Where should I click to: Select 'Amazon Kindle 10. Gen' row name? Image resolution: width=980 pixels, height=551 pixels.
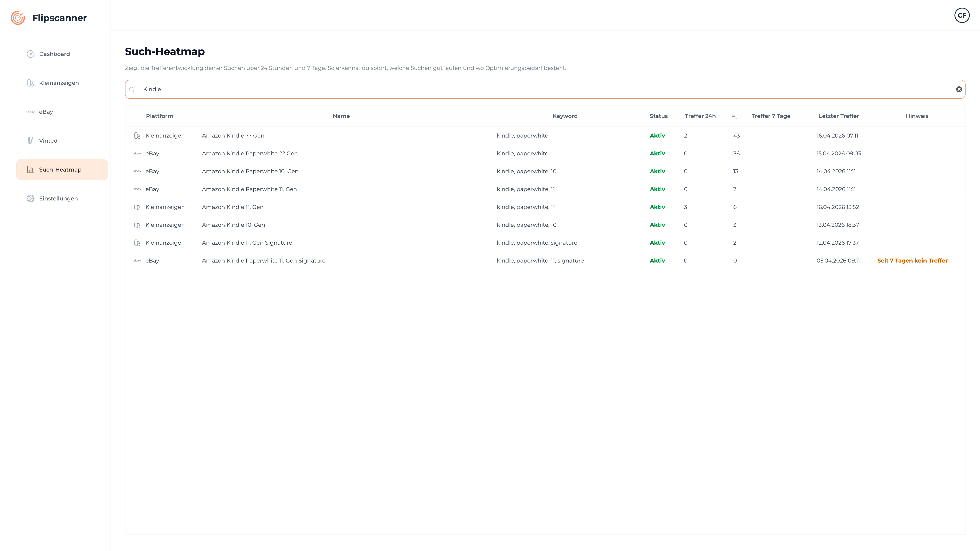coord(233,225)
